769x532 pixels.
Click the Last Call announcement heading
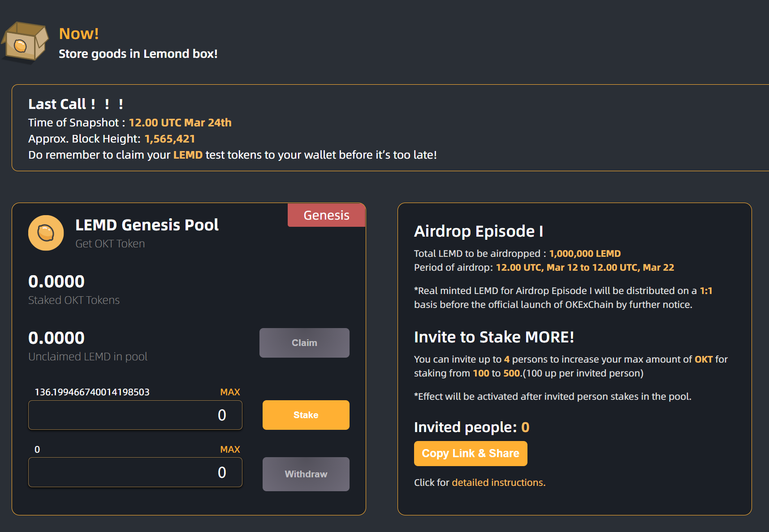pos(75,104)
